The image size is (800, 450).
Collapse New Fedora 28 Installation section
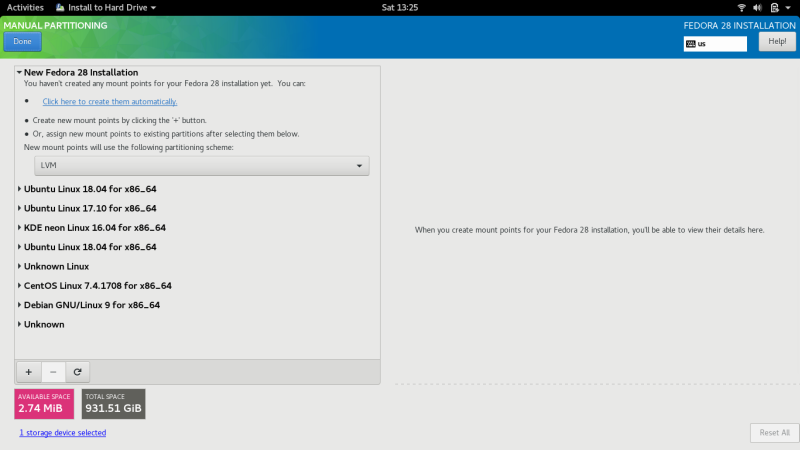(x=19, y=72)
